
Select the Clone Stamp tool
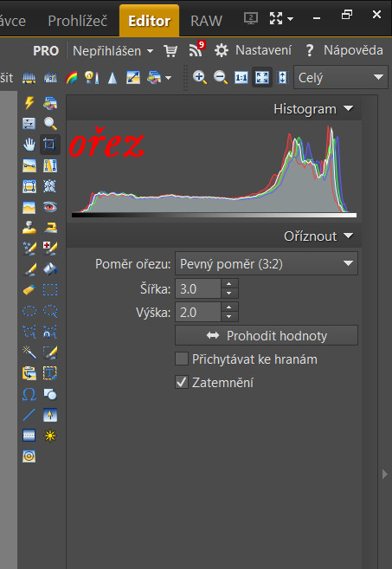pos(29,228)
